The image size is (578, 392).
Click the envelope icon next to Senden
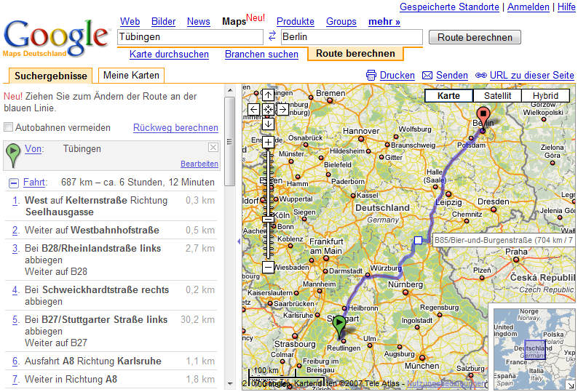pos(427,76)
